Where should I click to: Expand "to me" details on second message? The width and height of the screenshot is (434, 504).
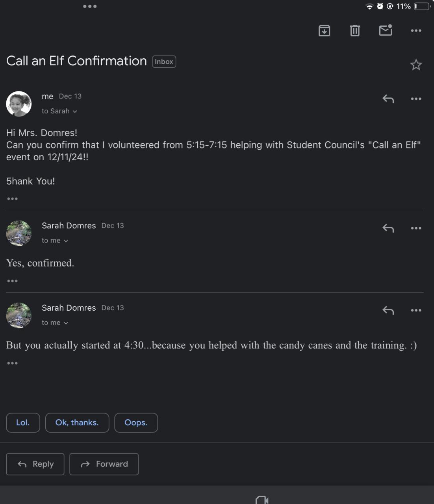click(x=66, y=241)
